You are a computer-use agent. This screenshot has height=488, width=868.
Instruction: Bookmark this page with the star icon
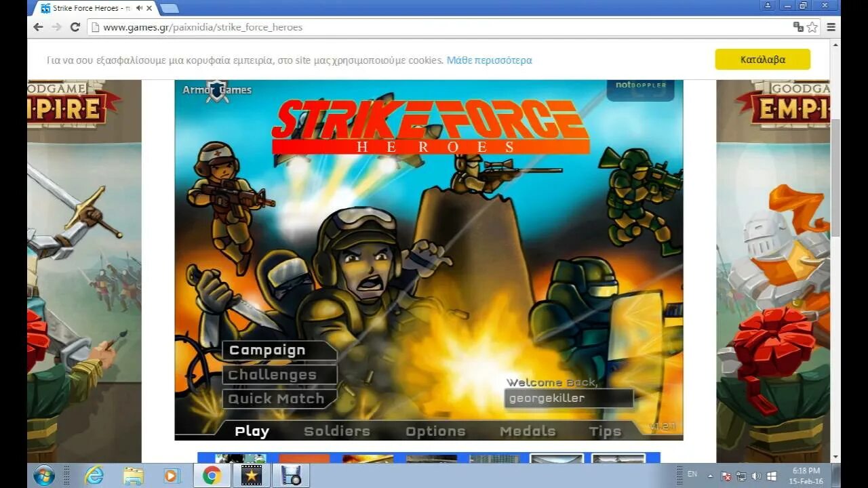[x=812, y=27]
